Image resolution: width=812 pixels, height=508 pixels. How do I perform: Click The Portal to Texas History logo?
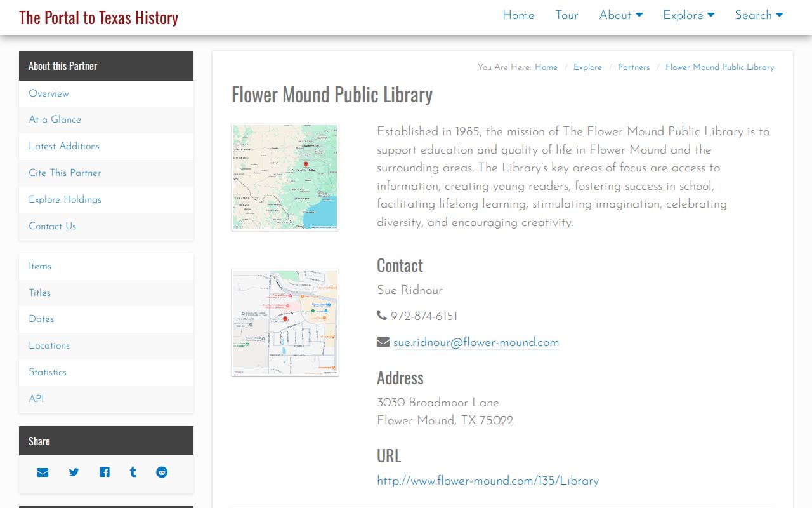[x=98, y=17]
